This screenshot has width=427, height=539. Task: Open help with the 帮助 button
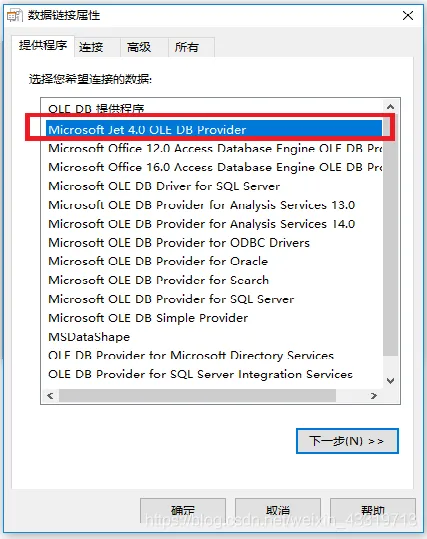click(373, 510)
